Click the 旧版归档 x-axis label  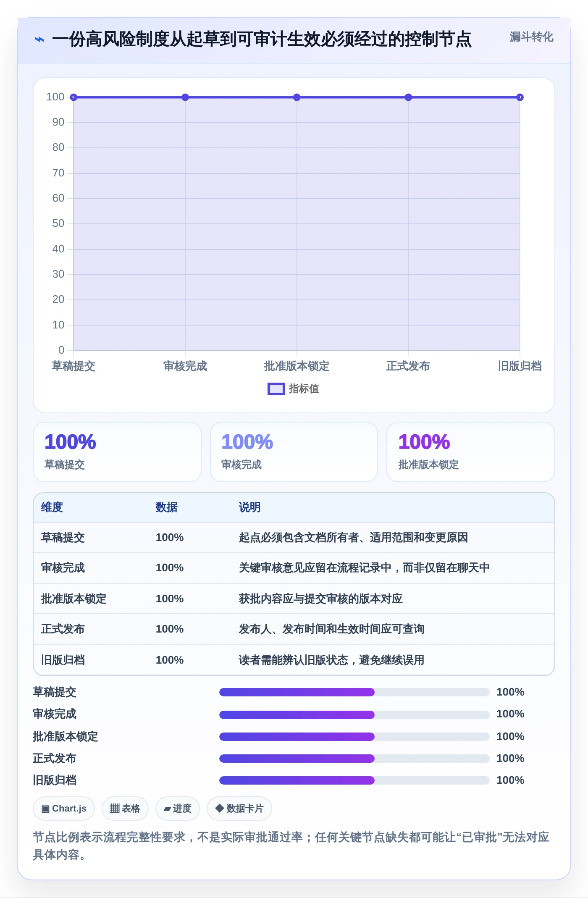(x=520, y=366)
